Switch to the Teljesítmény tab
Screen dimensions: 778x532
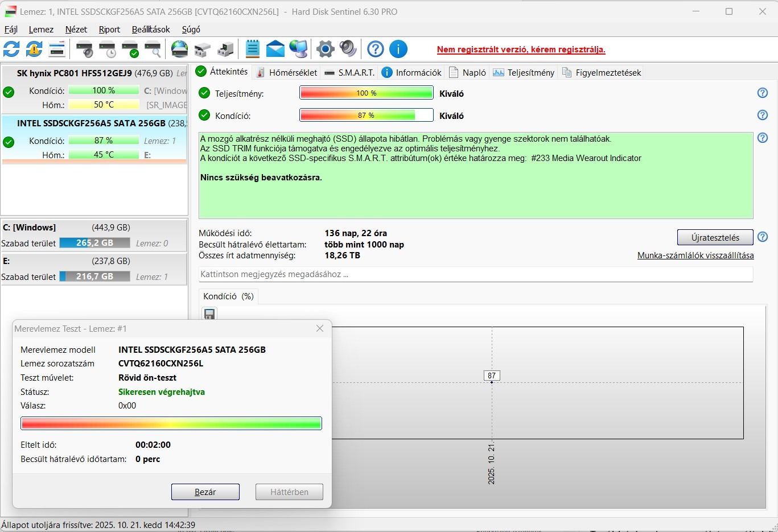(x=524, y=72)
